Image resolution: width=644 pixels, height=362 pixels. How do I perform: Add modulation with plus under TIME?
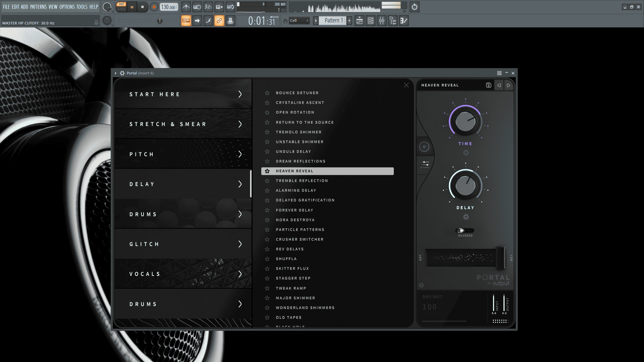point(466,153)
